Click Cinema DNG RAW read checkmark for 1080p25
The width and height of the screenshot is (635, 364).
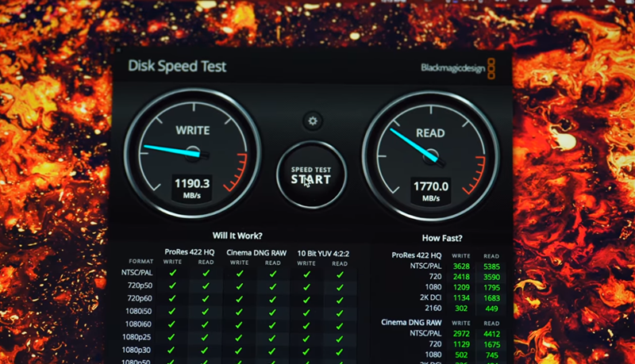click(x=272, y=338)
